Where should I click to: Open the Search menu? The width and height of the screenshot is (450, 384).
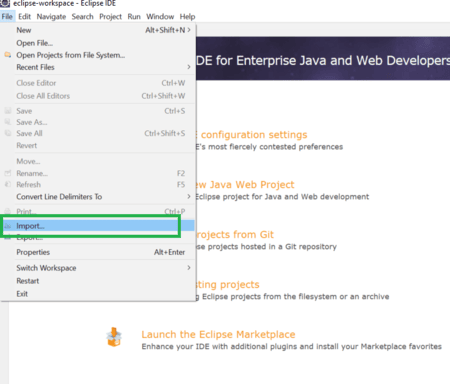(82, 17)
